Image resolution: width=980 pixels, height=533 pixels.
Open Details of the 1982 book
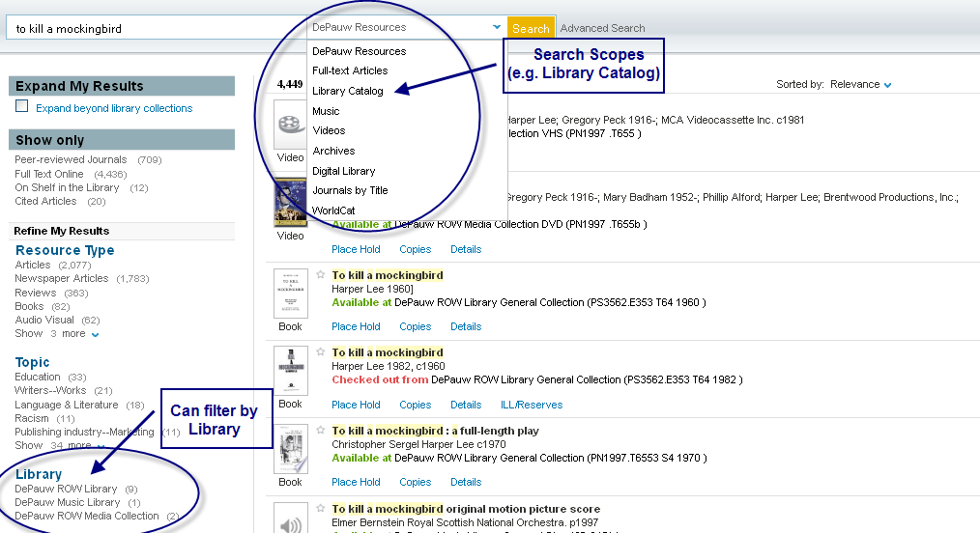pyautogui.click(x=466, y=405)
